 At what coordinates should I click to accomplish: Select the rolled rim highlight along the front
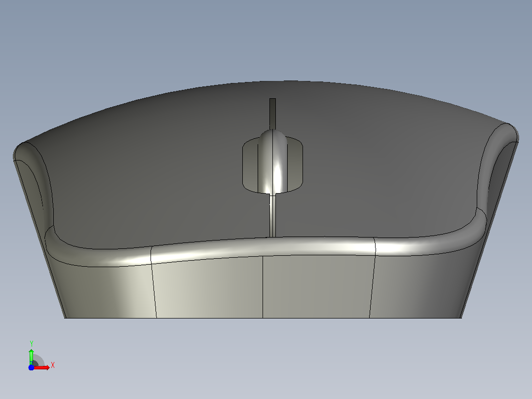point(265,247)
